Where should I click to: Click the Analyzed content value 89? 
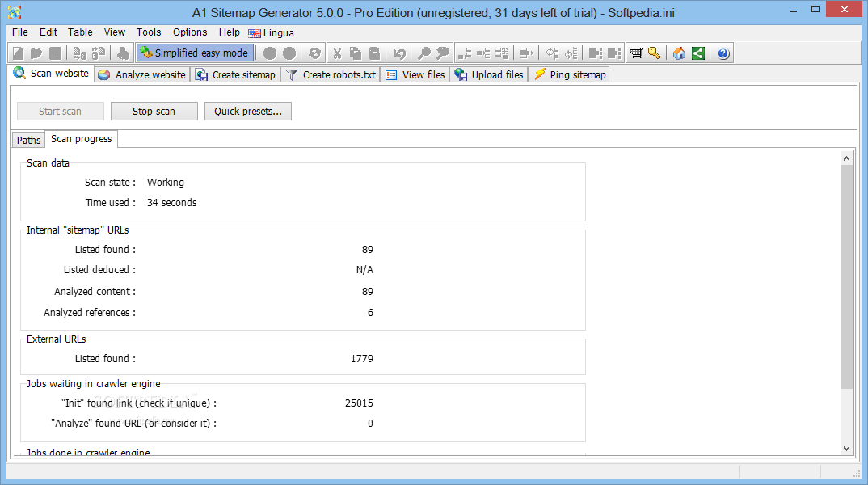pos(368,291)
